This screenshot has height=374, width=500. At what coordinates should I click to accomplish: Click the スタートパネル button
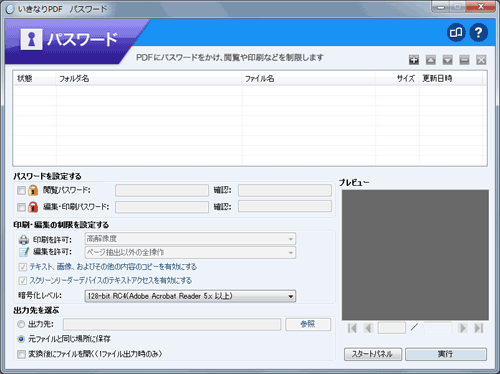pyautogui.click(x=373, y=354)
